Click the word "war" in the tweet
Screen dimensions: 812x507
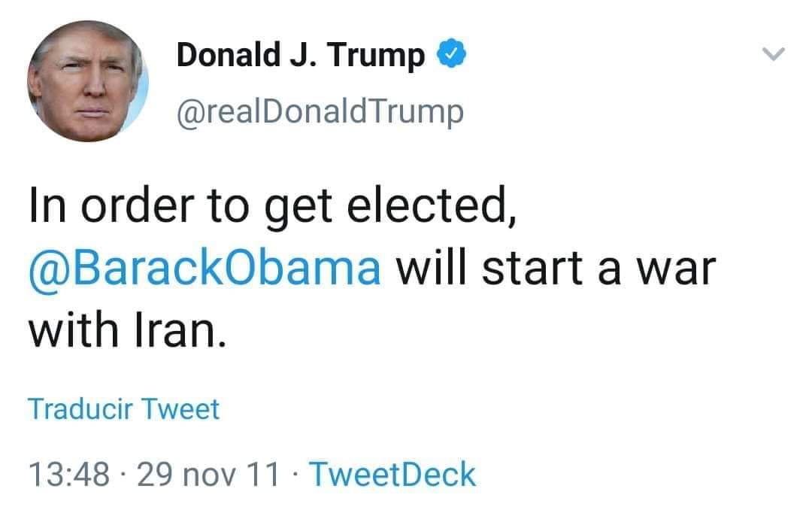[x=674, y=269]
